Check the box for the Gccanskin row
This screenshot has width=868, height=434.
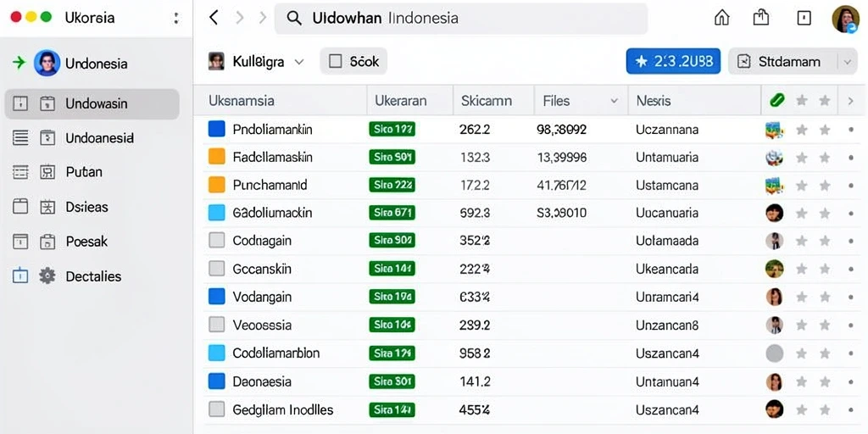click(x=217, y=269)
